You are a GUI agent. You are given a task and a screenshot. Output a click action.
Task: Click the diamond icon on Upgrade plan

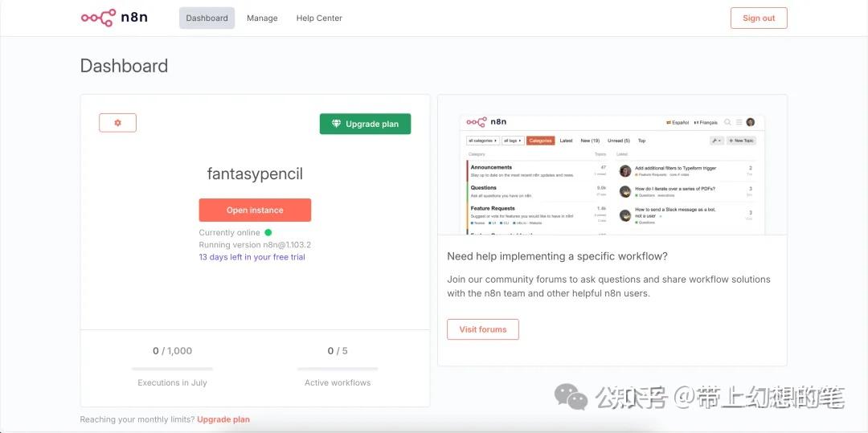tap(336, 124)
